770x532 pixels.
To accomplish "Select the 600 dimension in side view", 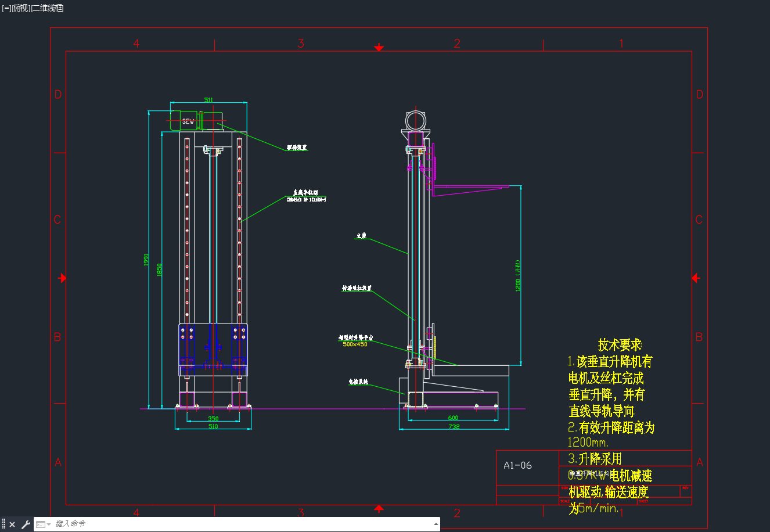I will pos(453,418).
